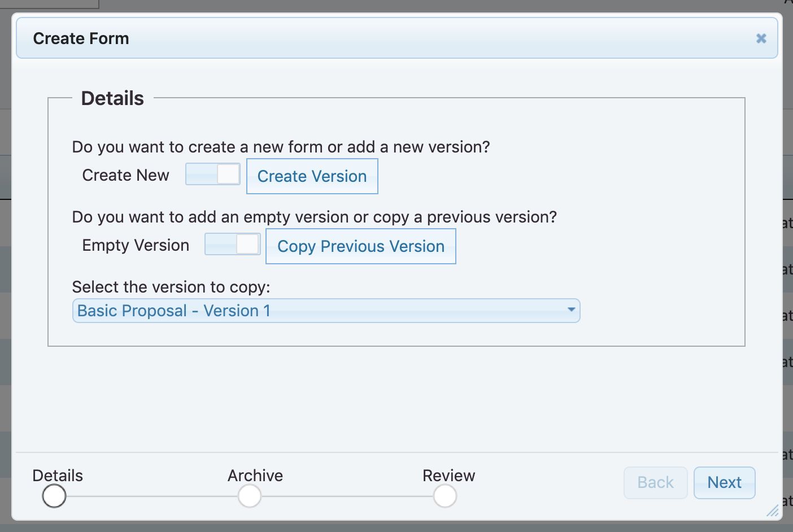Toggle the Create New / Create Version switch
This screenshot has height=532, width=793.
tap(213, 174)
